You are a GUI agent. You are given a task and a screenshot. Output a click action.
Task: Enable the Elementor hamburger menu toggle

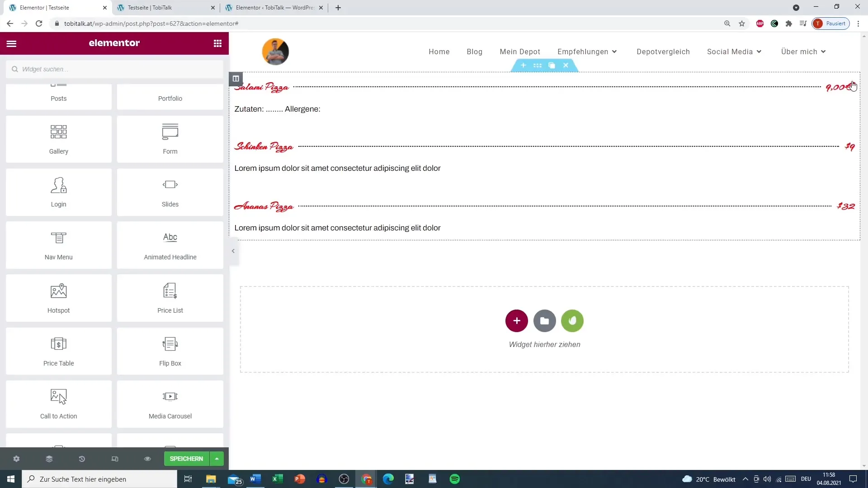(11, 43)
